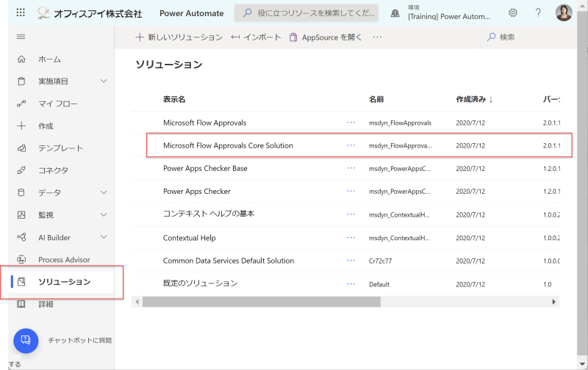The image size is (588, 370).
Task: Click the Power Automate title text
Action: 192,13
